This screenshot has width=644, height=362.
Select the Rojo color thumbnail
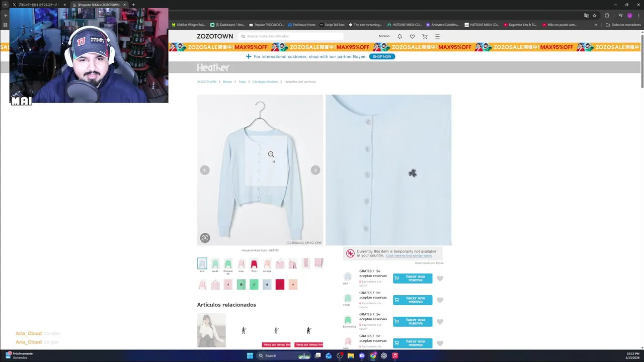point(254,263)
